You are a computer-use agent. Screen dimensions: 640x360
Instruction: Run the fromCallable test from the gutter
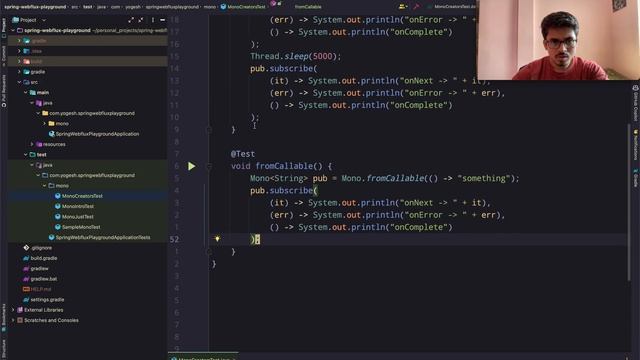191,166
